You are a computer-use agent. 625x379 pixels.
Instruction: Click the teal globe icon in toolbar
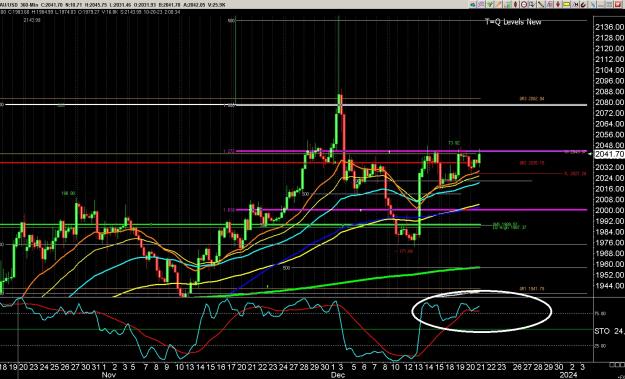click(473, 4)
